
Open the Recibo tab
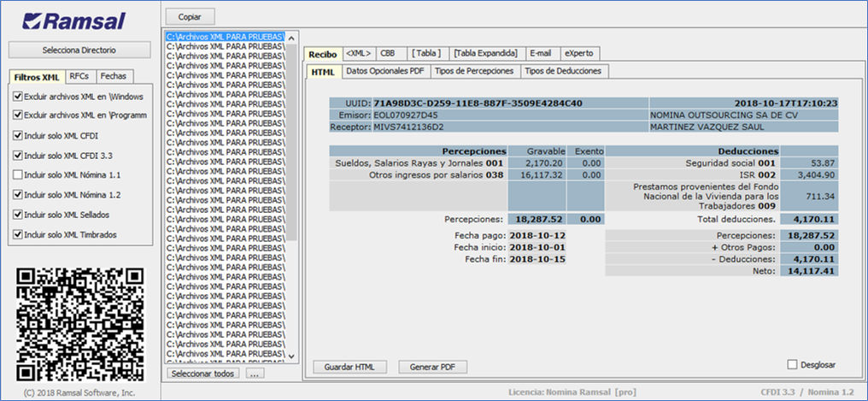pos(323,54)
